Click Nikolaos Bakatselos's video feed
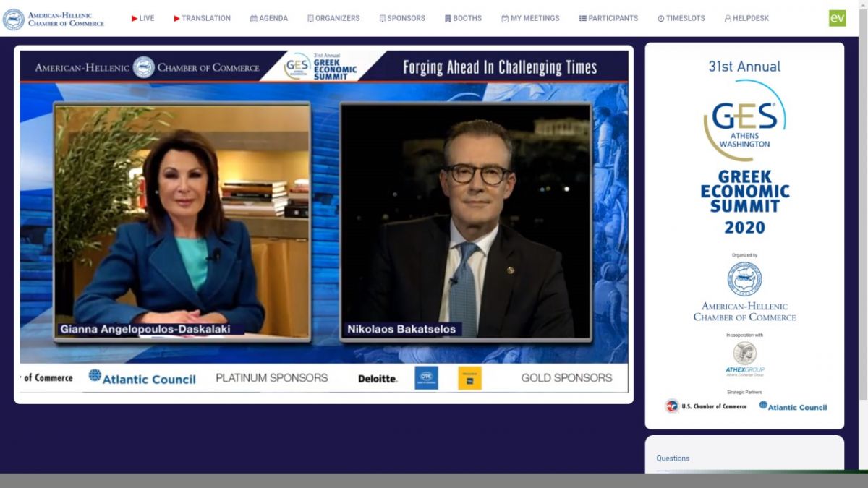The width and height of the screenshot is (868, 488). click(x=466, y=221)
